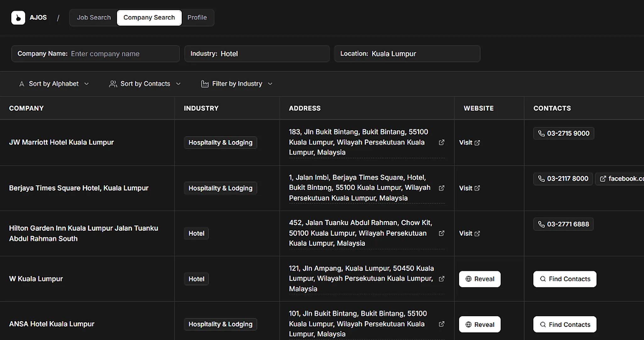Visit Berjaya Times Square Hotel website
This screenshot has width=644, height=340.
pyautogui.click(x=469, y=188)
